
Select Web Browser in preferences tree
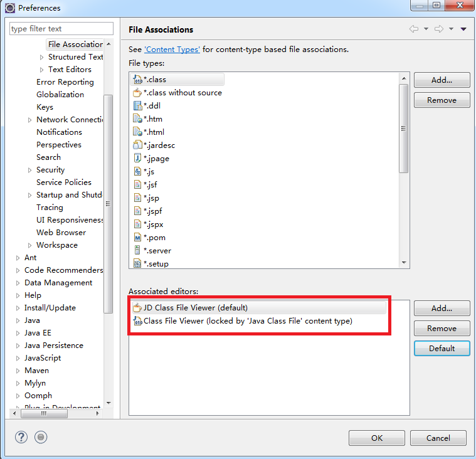61,233
